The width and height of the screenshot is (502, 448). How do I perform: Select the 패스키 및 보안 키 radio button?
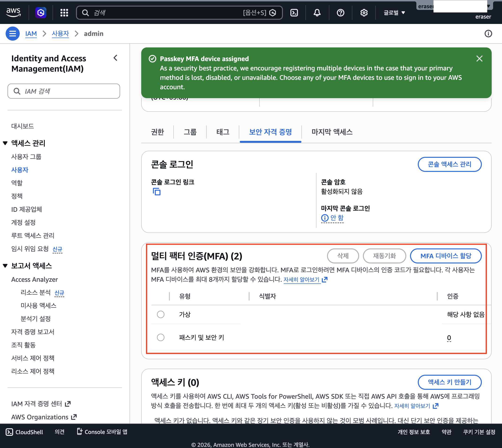(161, 337)
